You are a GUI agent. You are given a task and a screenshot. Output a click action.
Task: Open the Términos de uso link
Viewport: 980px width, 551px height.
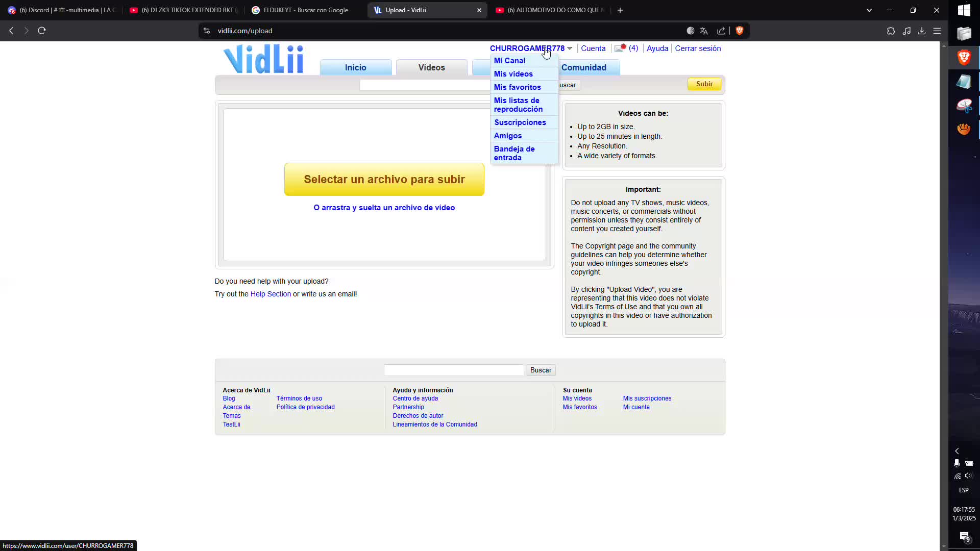299,398
